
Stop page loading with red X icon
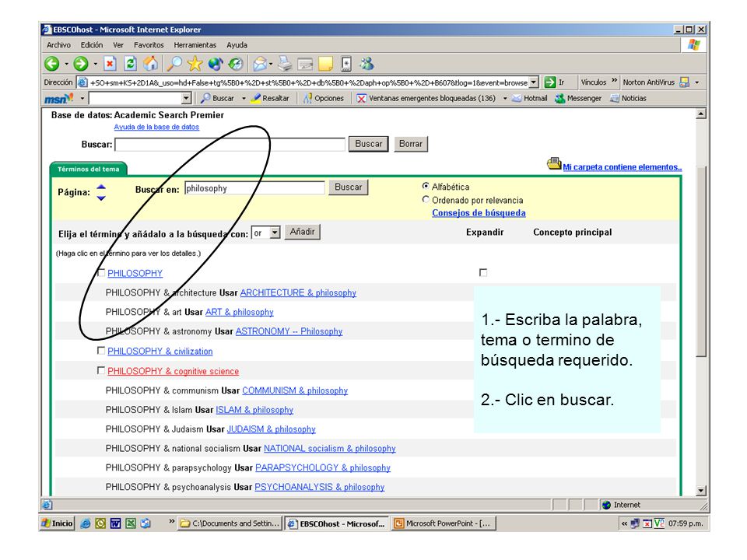click(x=110, y=63)
